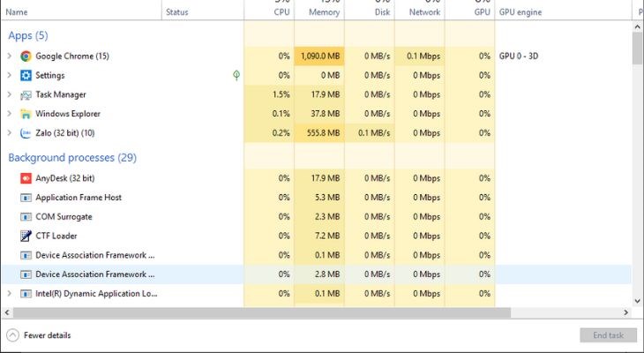Image resolution: width=644 pixels, height=353 pixels.
Task: Expand the Intel(R) Dynamic Application row
Action: pos(10,293)
